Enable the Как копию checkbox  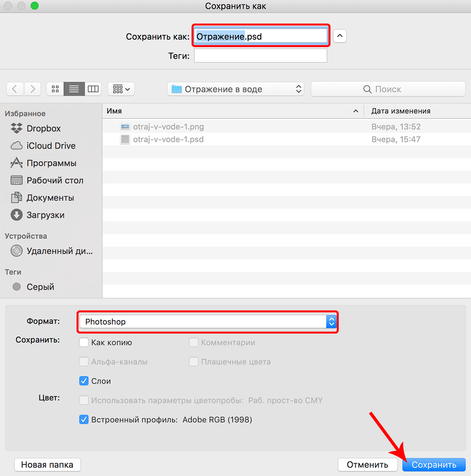pos(84,342)
